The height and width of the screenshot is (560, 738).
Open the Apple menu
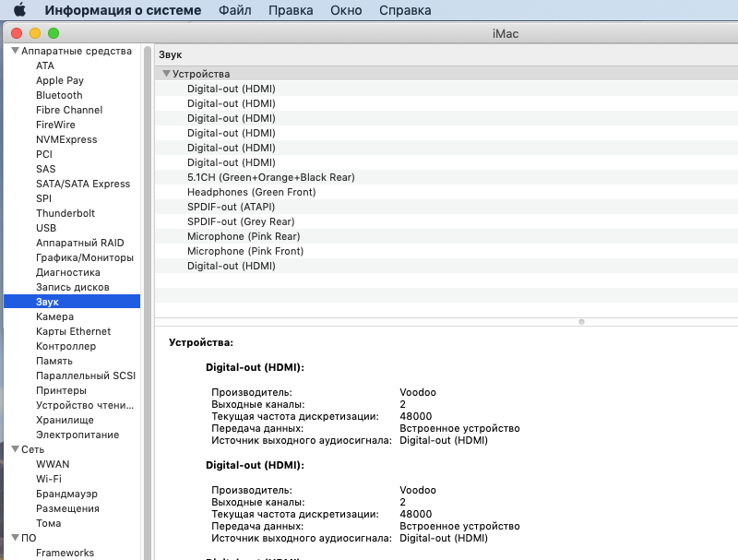(19, 10)
